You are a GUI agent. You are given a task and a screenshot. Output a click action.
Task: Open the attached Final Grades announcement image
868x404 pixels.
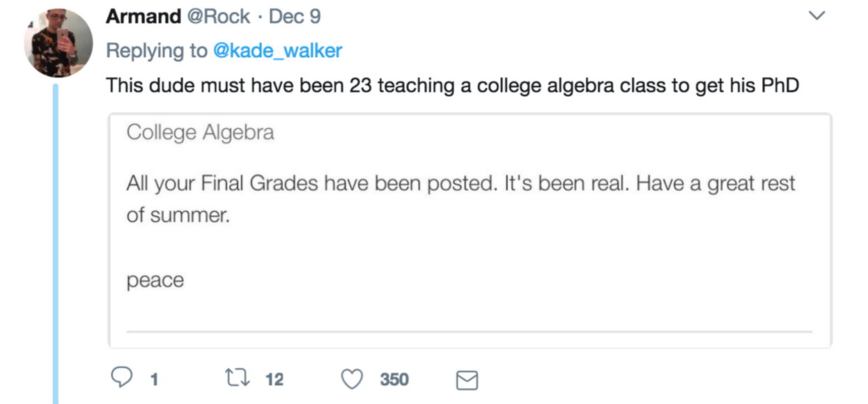(x=470, y=230)
